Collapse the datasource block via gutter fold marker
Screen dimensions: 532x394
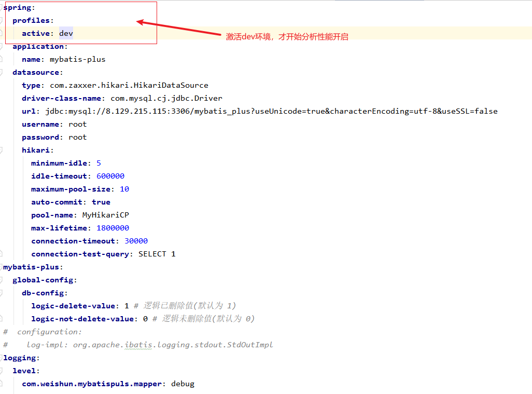(2, 72)
